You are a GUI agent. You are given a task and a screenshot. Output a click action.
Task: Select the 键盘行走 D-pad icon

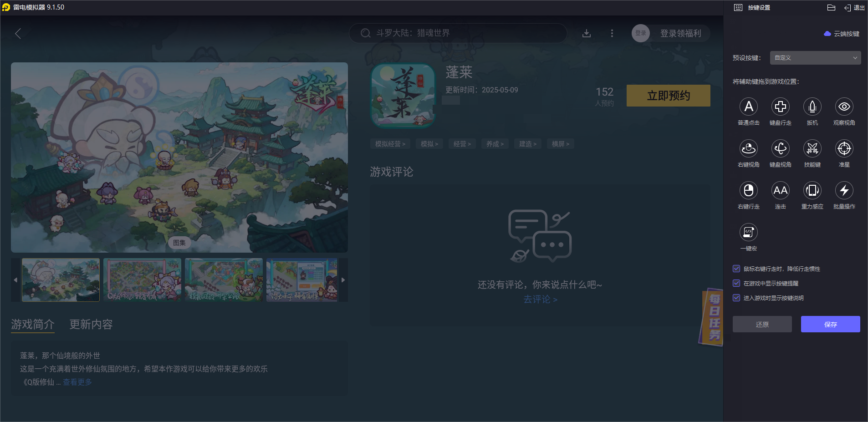780,107
